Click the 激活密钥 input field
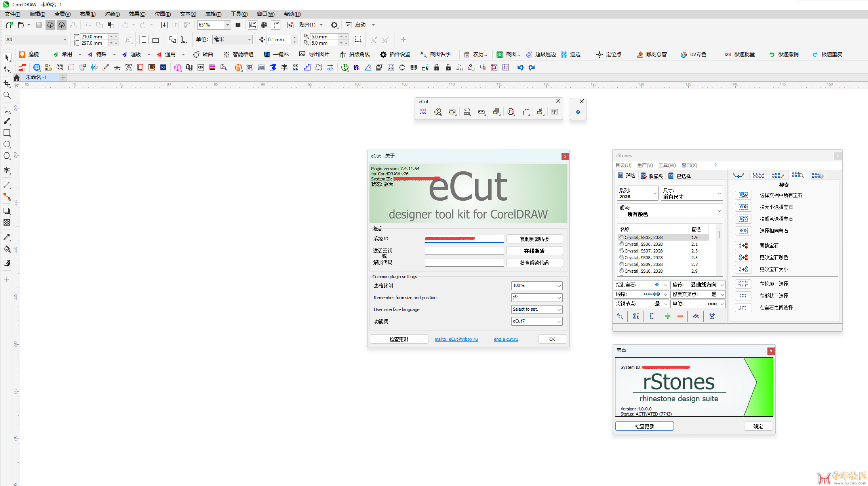Screen dimensions: 868x486 click(x=464, y=251)
